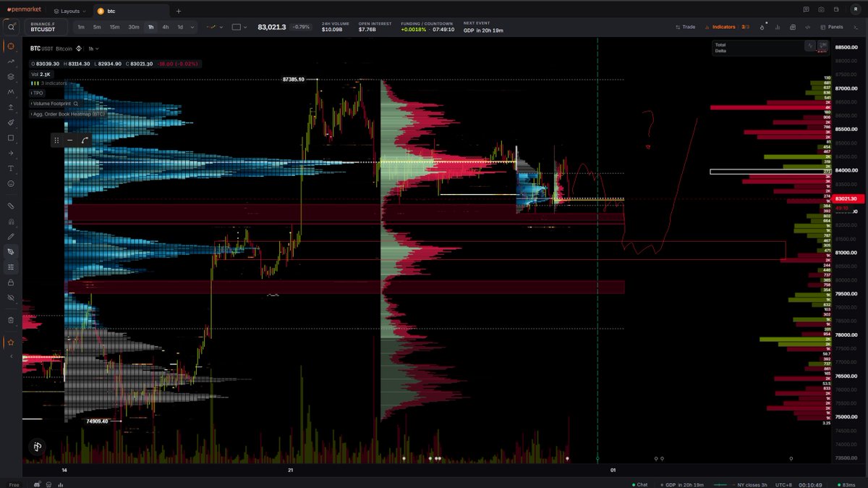Open the calendar events icon
This screenshot has height=488, width=868.
coord(792,27)
